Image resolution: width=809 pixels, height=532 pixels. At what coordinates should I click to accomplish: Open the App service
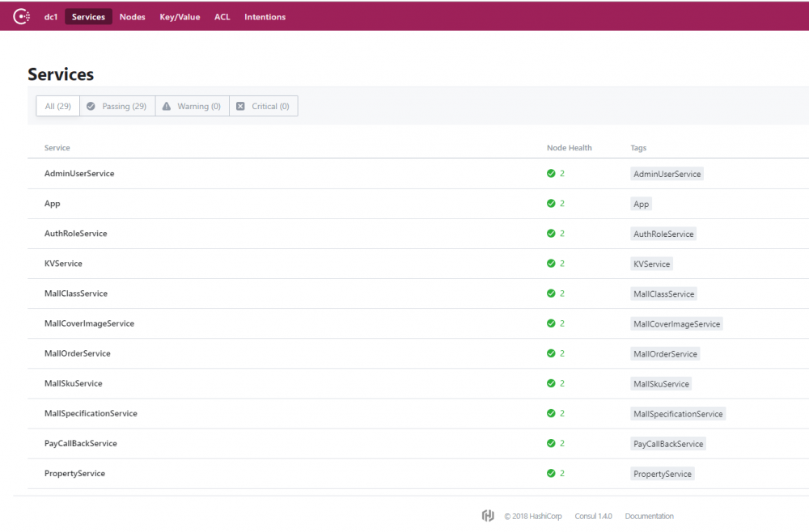[52, 204]
